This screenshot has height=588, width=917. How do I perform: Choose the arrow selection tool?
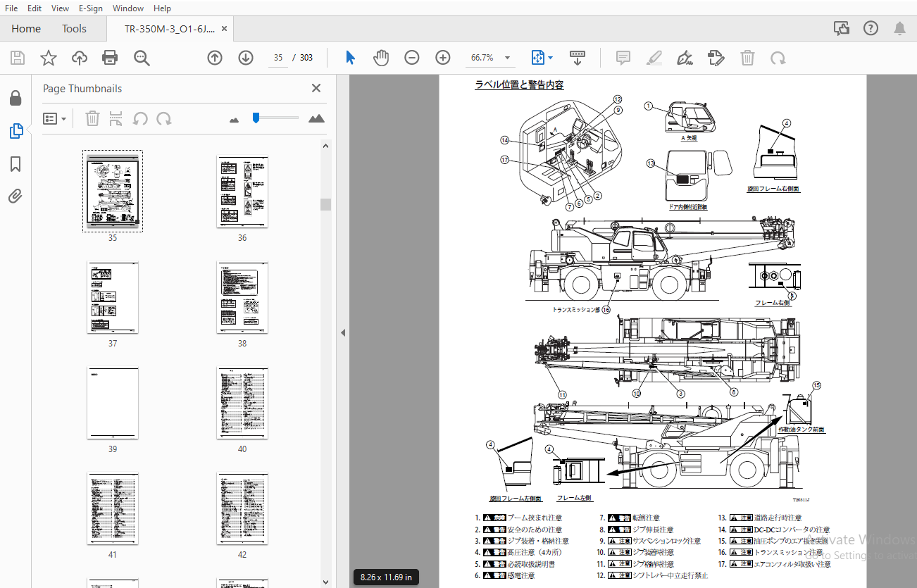point(350,58)
